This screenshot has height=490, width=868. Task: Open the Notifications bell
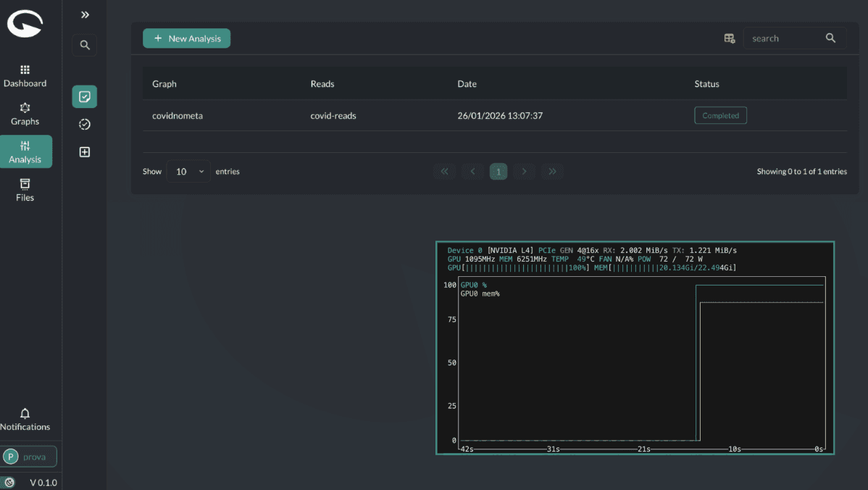pyautogui.click(x=25, y=418)
